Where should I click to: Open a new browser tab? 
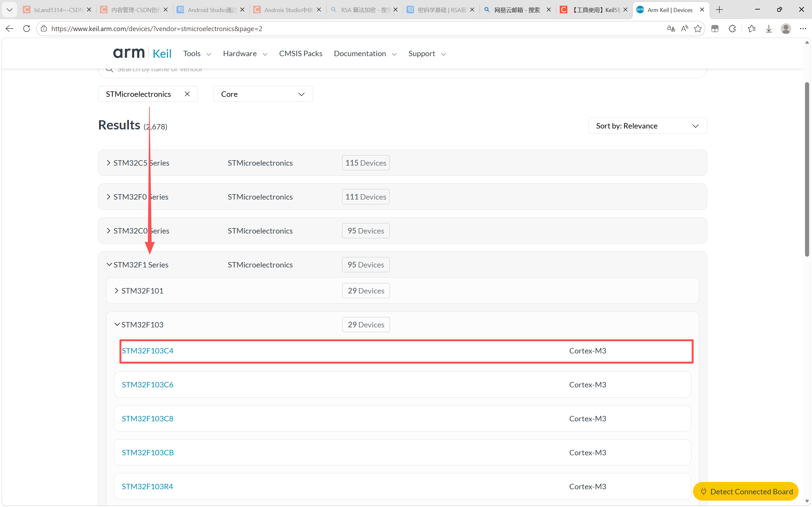[x=719, y=10]
